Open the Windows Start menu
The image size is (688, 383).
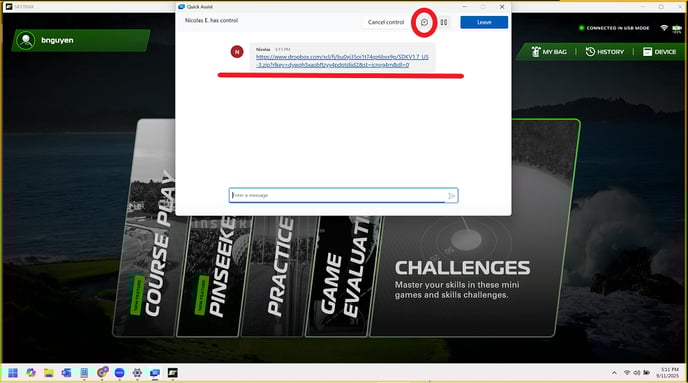click(x=13, y=373)
